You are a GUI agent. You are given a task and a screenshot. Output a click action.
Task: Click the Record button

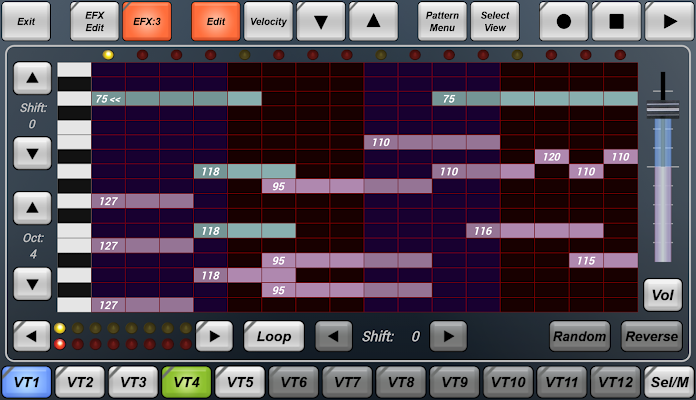563,21
